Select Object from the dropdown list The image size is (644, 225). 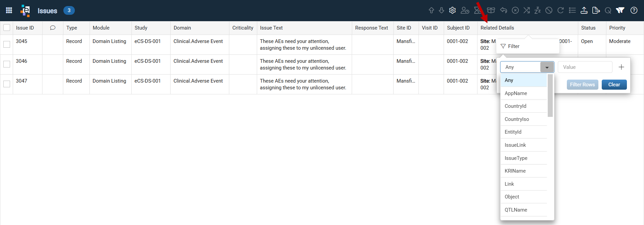(524, 197)
